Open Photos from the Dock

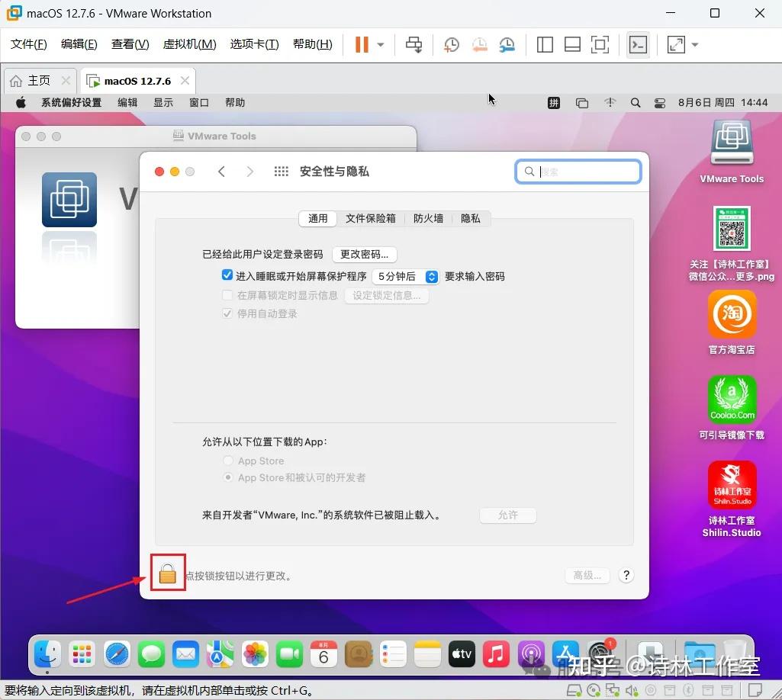[255, 653]
